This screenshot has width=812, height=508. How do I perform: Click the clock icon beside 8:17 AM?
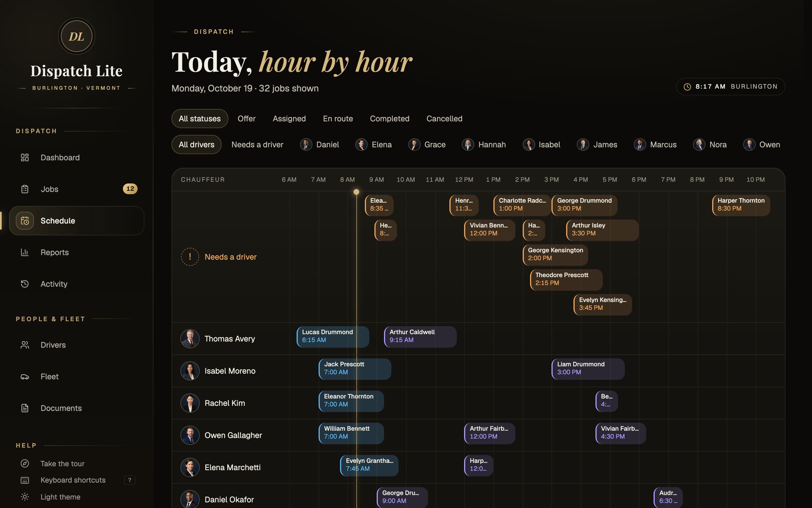click(687, 87)
